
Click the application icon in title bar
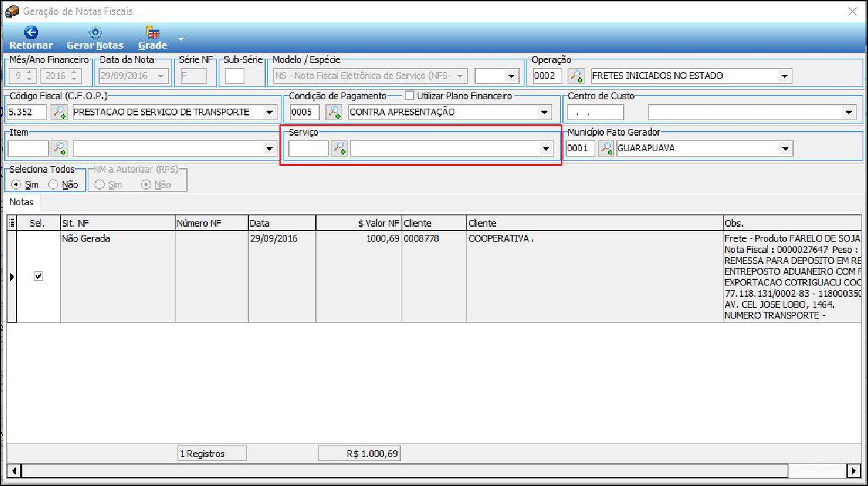pos(11,11)
